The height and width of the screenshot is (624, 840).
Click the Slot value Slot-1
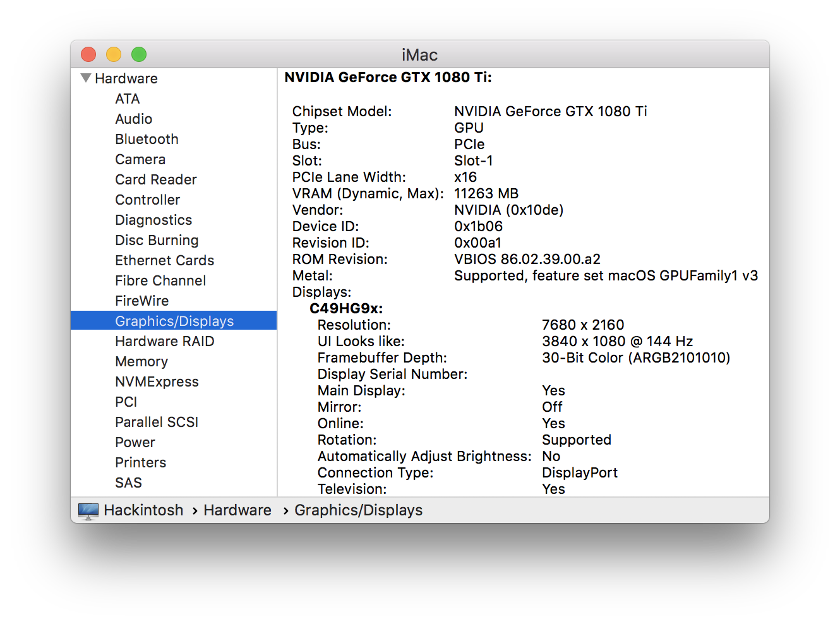[474, 160]
